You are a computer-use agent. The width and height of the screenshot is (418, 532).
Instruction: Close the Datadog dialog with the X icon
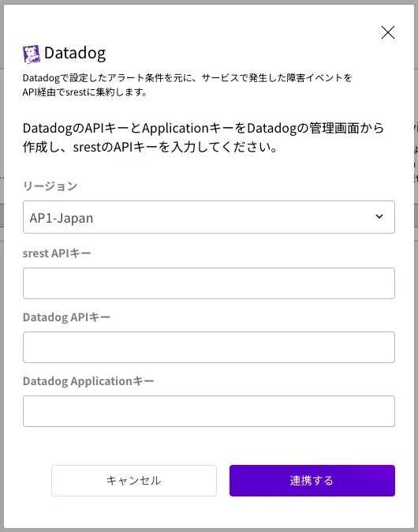point(387,32)
